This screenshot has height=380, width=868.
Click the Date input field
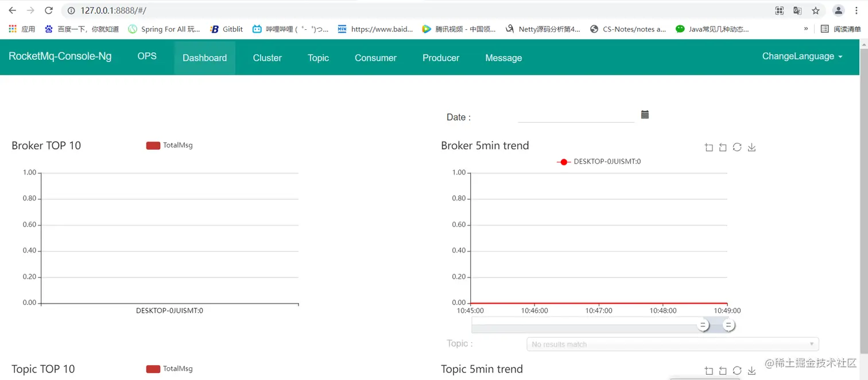click(x=576, y=116)
